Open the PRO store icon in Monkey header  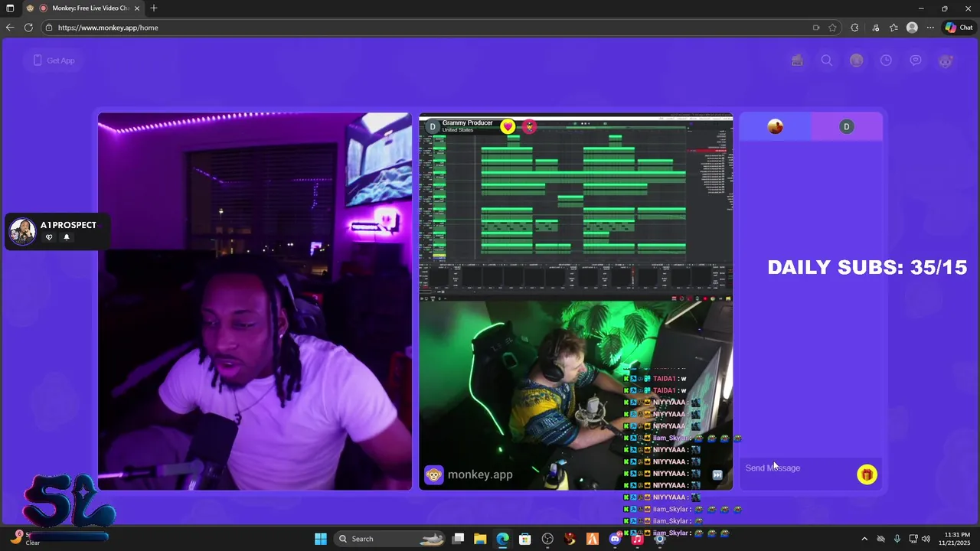click(797, 60)
